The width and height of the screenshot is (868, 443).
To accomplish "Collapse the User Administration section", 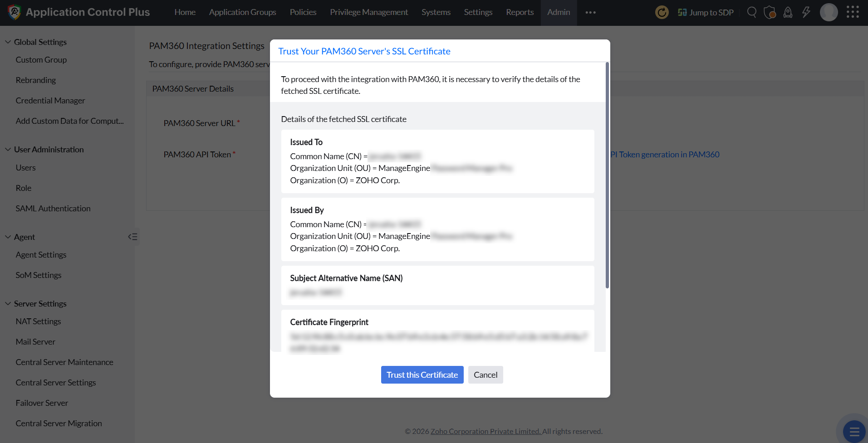I will [8, 149].
